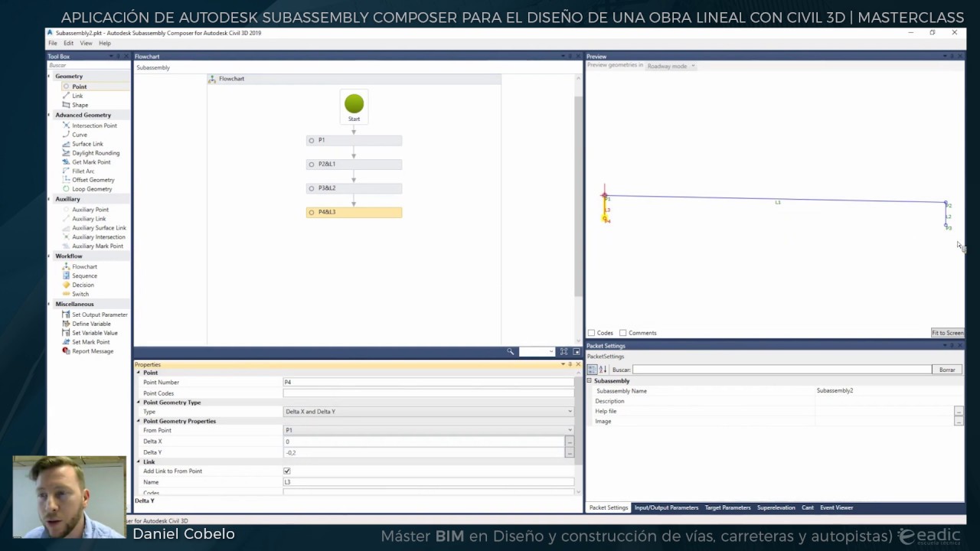Switch to the Event Viewer tab
The width and height of the screenshot is (980, 551).
click(x=836, y=507)
